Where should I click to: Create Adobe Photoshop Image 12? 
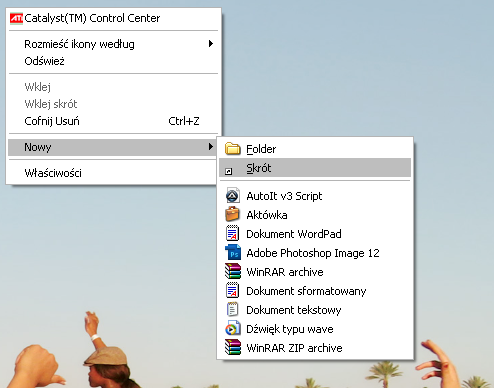tap(315, 253)
